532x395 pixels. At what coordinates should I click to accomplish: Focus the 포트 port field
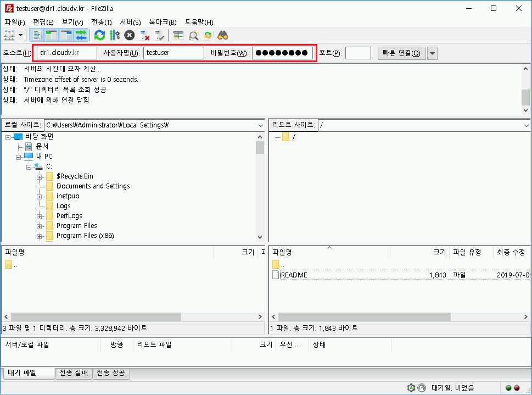(358, 53)
